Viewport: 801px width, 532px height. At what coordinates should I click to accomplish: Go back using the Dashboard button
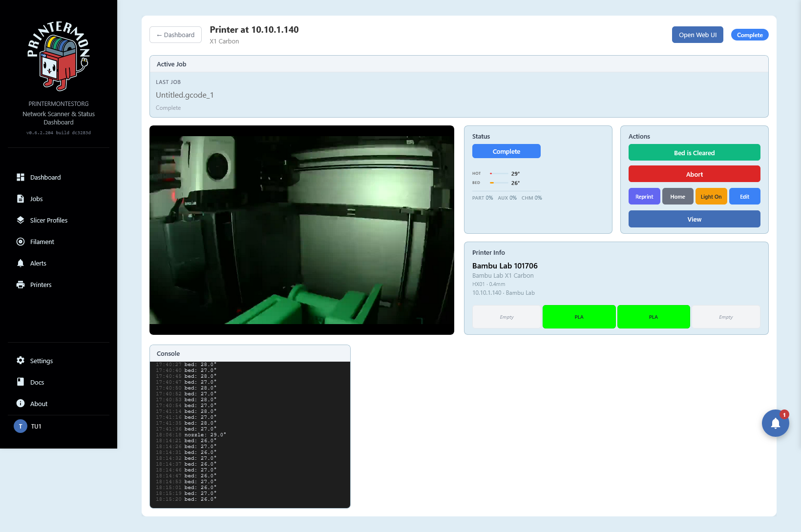point(175,35)
